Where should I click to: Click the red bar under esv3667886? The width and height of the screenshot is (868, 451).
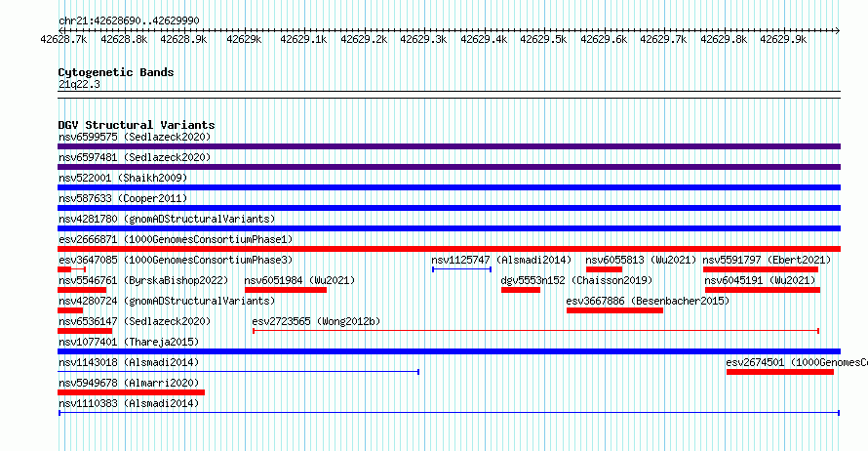click(x=614, y=310)
